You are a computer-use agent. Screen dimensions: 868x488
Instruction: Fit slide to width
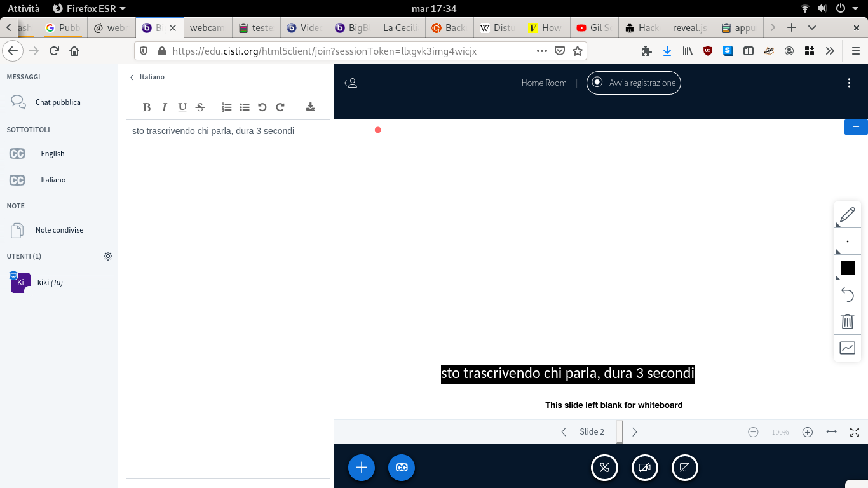(x=831, y=432)
